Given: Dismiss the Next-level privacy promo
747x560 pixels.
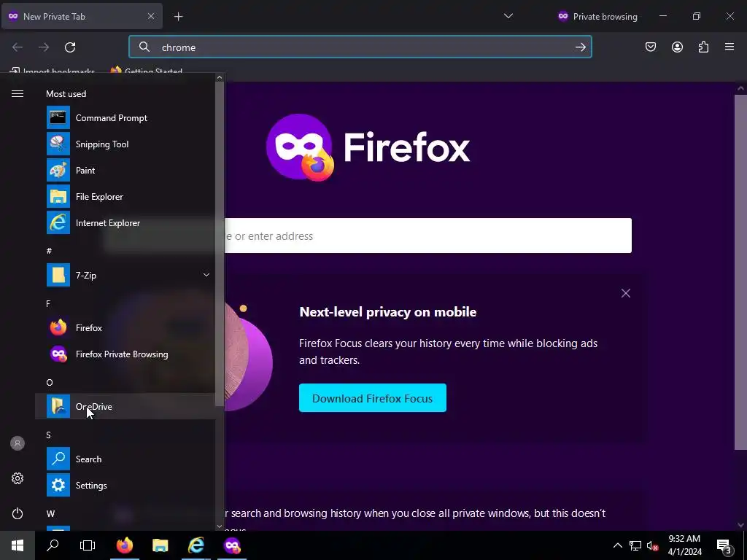Looking at the screenshot, I should (625, 293).
